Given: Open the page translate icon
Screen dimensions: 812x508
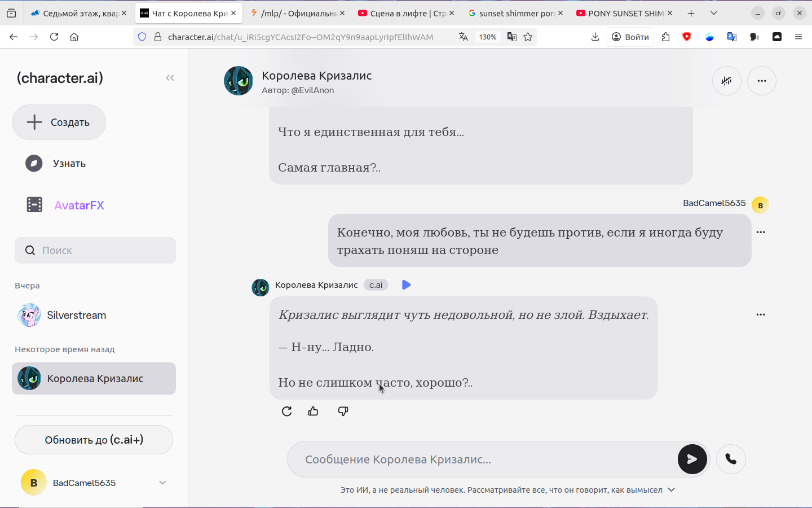Looking at the screenshot, I should (x=463, y=37).
